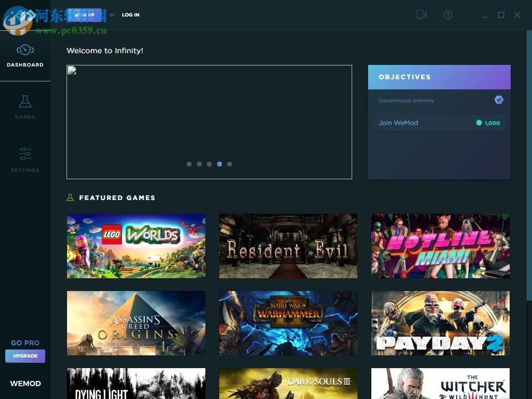Screen dimensions: 532x399
Task: Maximize the Infinity window
Action: (501, 15)
